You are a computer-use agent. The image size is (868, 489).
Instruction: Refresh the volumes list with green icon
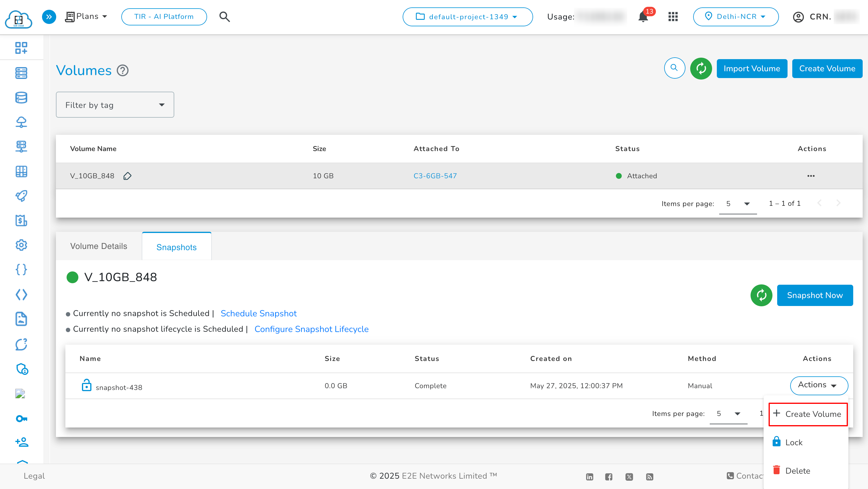point(701,68)
